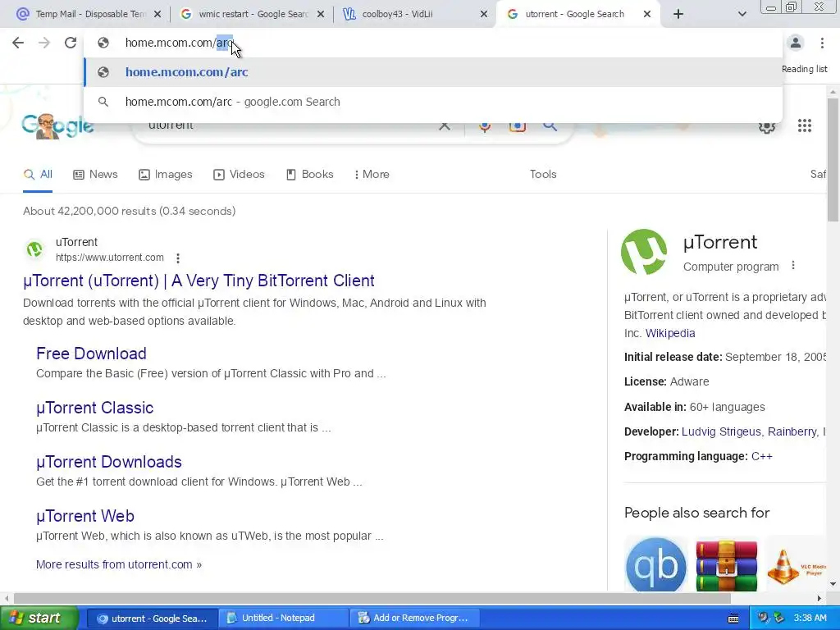This screenshot has height=630, width=840.
Task: Open the µTorrent Web sitelink
Action: (85, 516)
